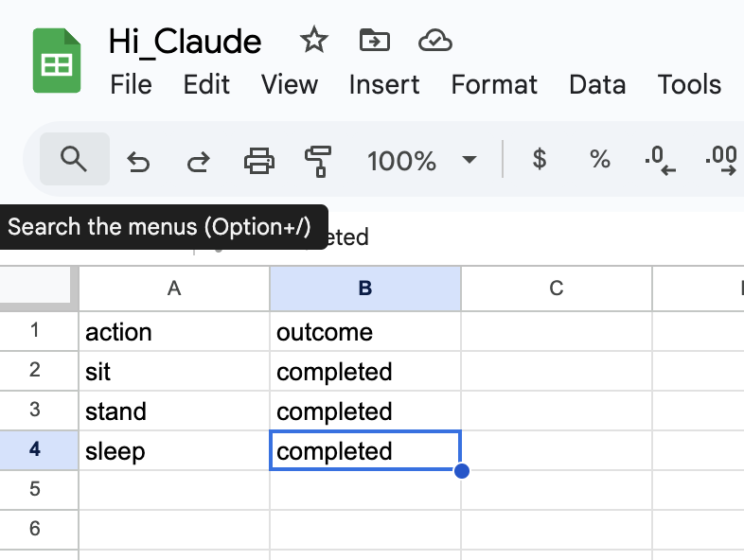This screenshot has height=560, width=744.
Task: Undo the last action
Action: tap(138, 161)
